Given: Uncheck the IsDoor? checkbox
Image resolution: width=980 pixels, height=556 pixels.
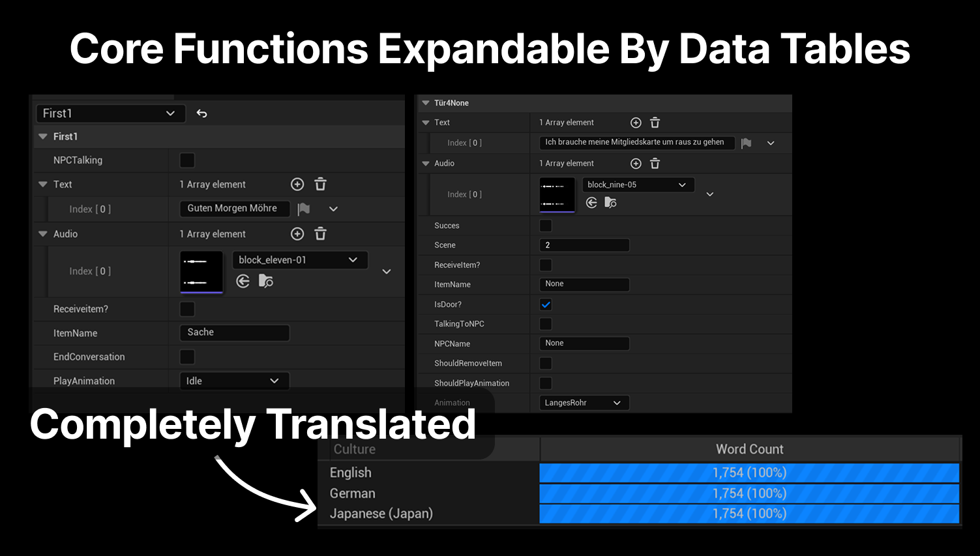Looking at the screenshot, I should pos(546,304).
